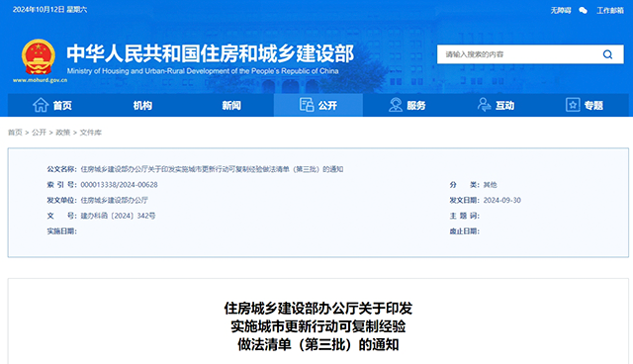The width and height of the screenshot is (633, 364).
Task: Click the document name in 公文名称 row
Action: click(x=212, y=169)
